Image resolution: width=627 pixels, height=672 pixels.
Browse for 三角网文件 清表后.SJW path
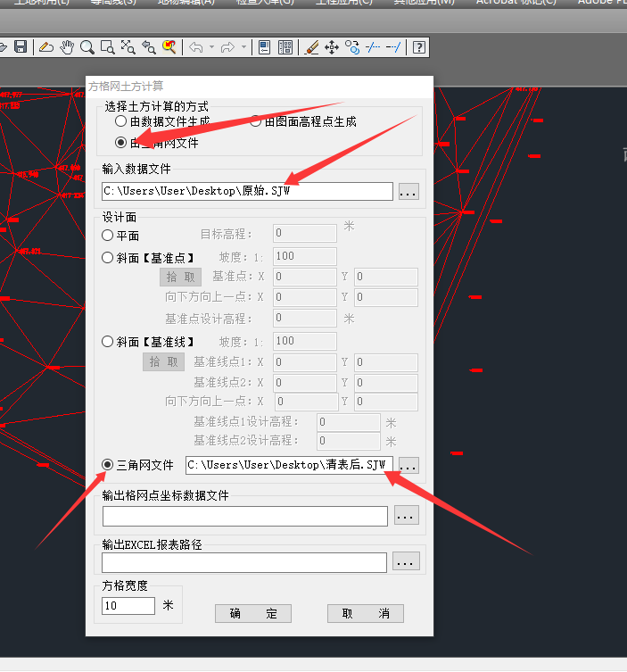tap(408, 466)
